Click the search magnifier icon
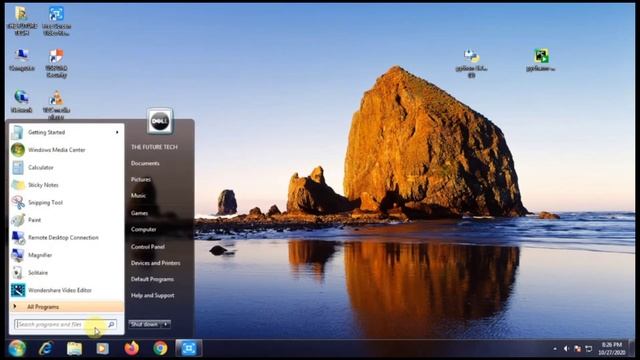The image size is (640, 360). tap(111, 324)
